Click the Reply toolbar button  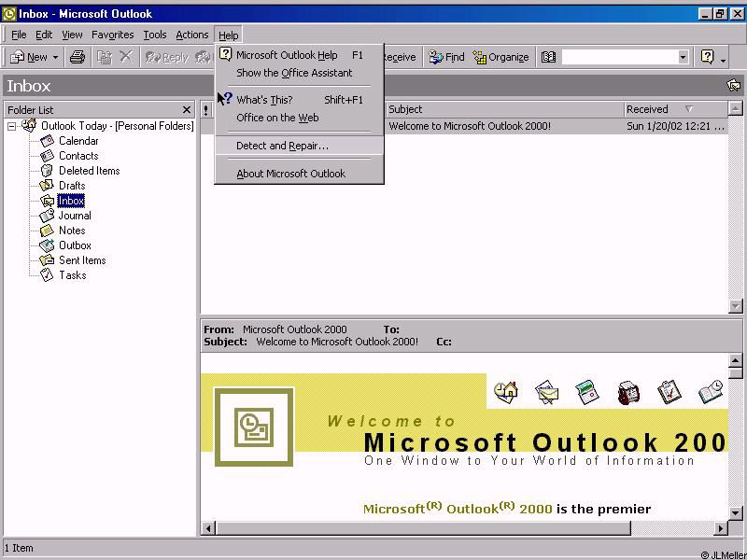pyautogui.click(x=167, y=57)
